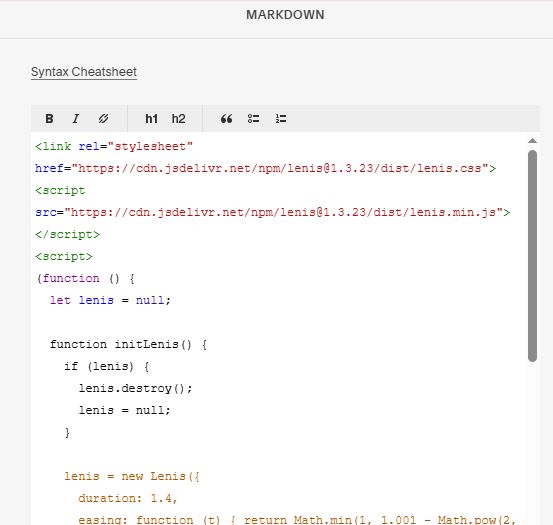This screenshot has width=553, height=525.
Task: Click scrollbar track below the thumb
Action: pos(532,441)
